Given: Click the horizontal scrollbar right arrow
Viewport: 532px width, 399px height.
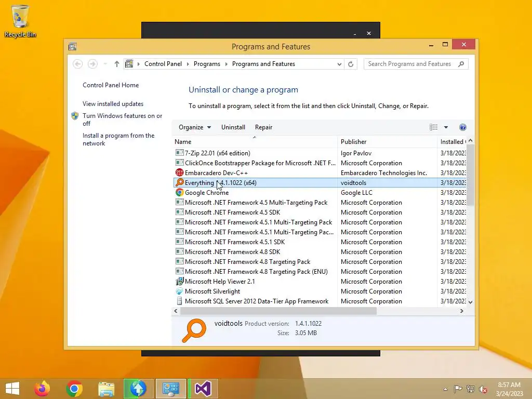Looking at the screenshot, I should [x=461, y=311].
